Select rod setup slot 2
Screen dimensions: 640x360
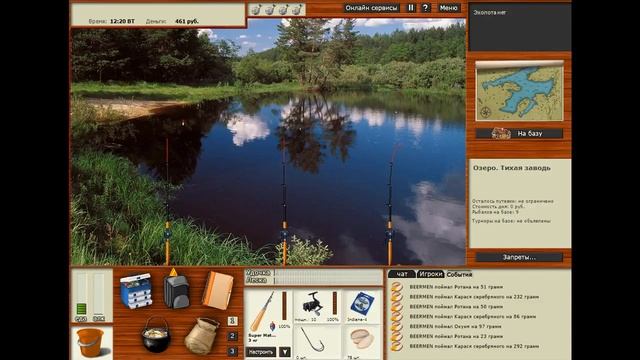coord(232,336)
